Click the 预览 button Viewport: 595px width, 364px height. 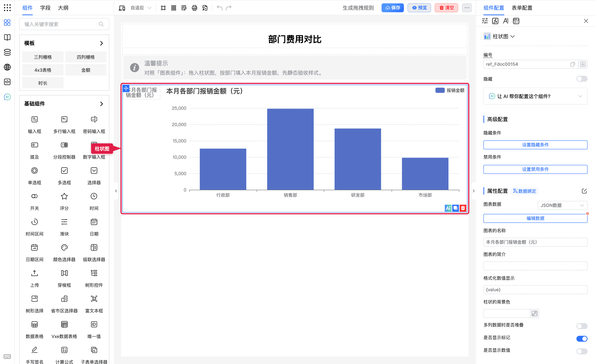click(x=419, y=8)
